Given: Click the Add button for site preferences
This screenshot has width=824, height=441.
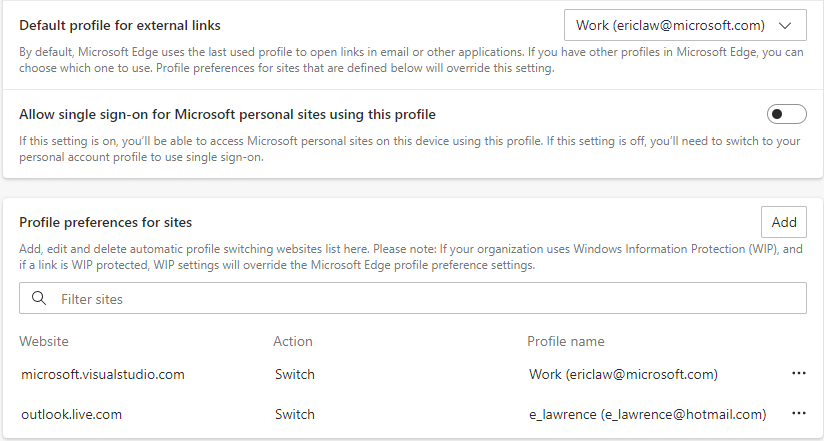Looking at the screenshot, I should pos(784,222).
